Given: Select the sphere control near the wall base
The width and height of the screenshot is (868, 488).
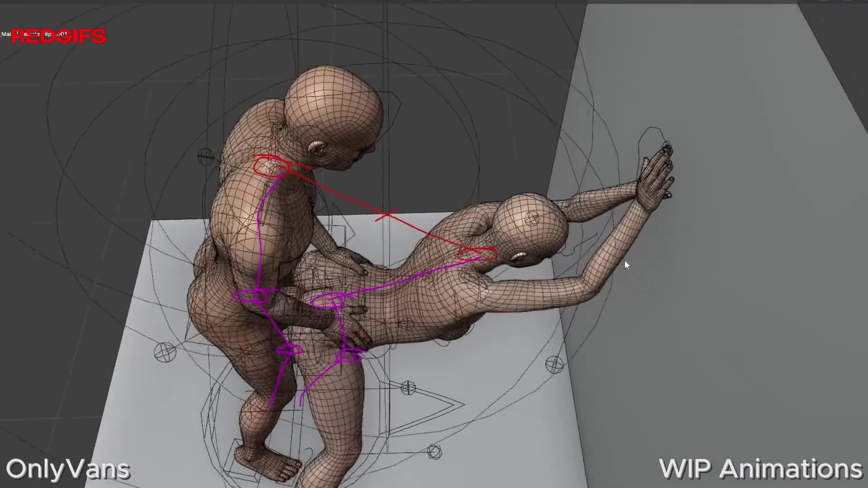Looking at the screenshot, I should pyautogui.click(x=554, y=364).
